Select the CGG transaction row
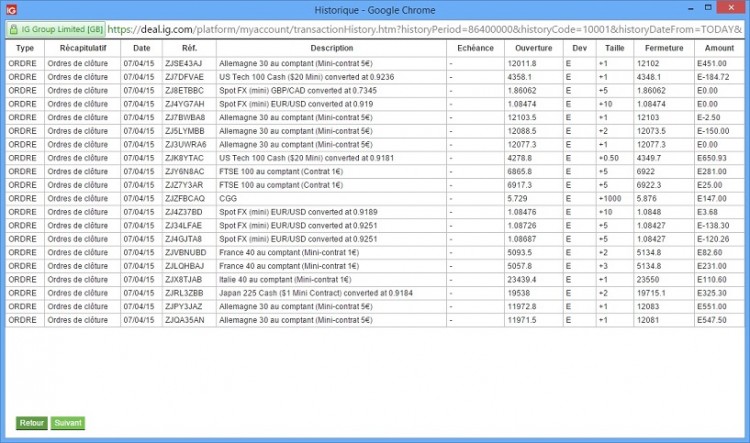Image resolution: width=750 pixels, height=443 pixels. click(x=375, y=199)
